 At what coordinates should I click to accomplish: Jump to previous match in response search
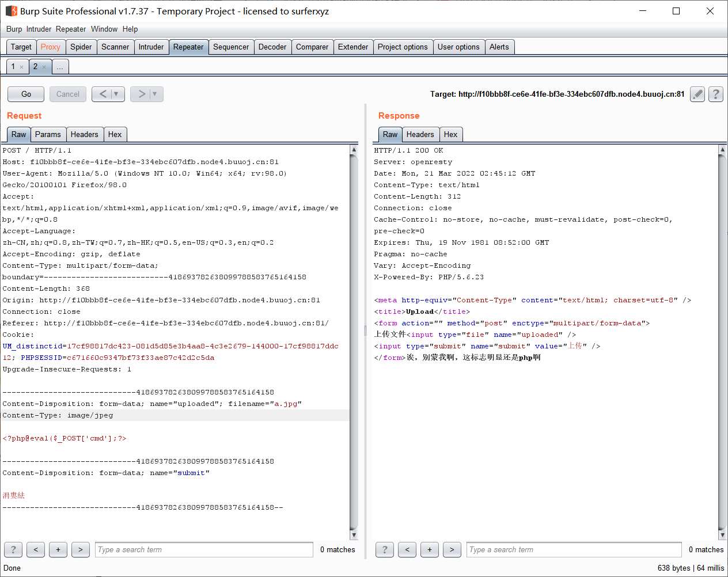[407, 550]
